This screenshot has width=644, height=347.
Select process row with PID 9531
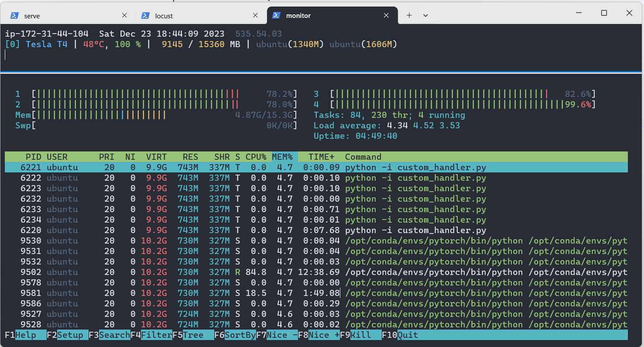[x=316, y=251]
